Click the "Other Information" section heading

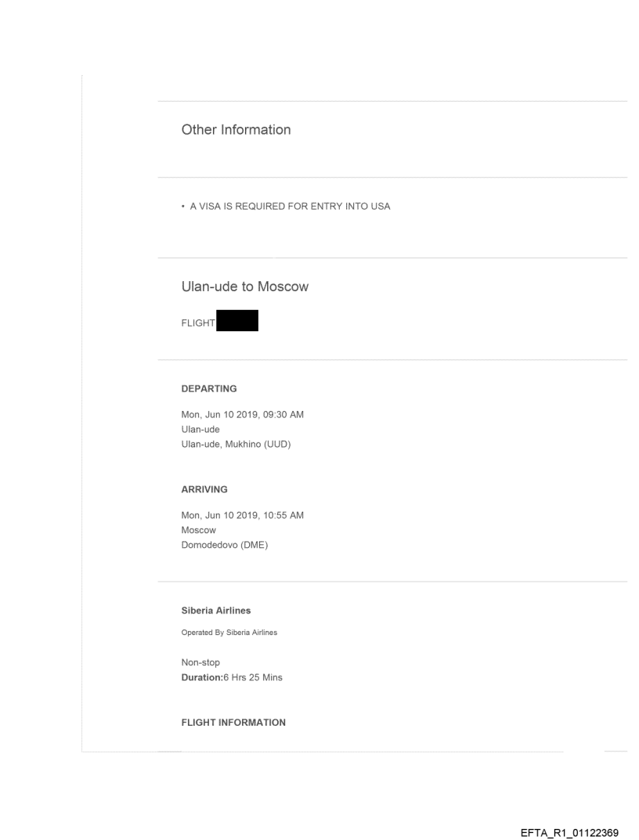pyautogui.click(x=236, y=130)
